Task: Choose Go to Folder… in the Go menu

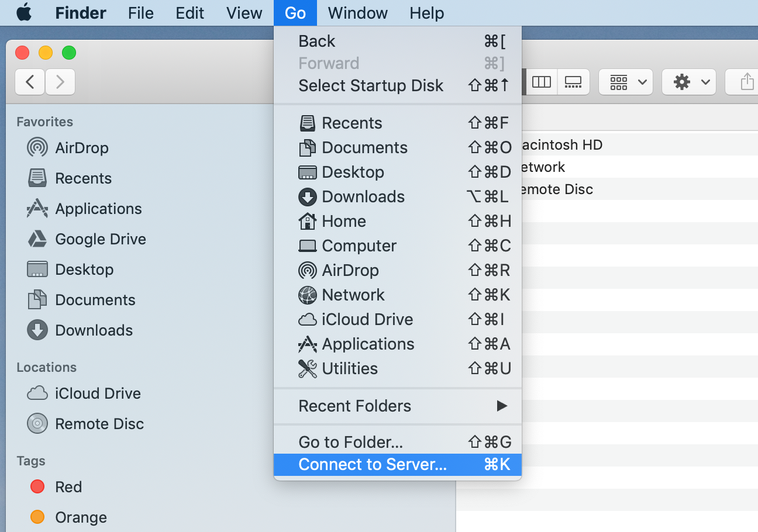Action: click(398, 442)
